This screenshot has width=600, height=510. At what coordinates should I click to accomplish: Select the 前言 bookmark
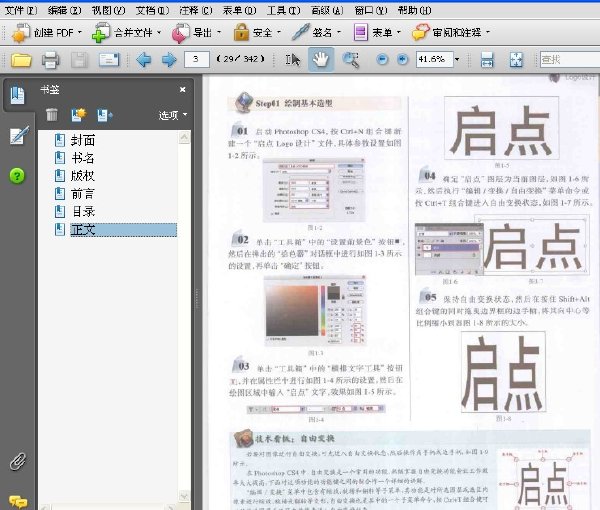pos(83,194)
